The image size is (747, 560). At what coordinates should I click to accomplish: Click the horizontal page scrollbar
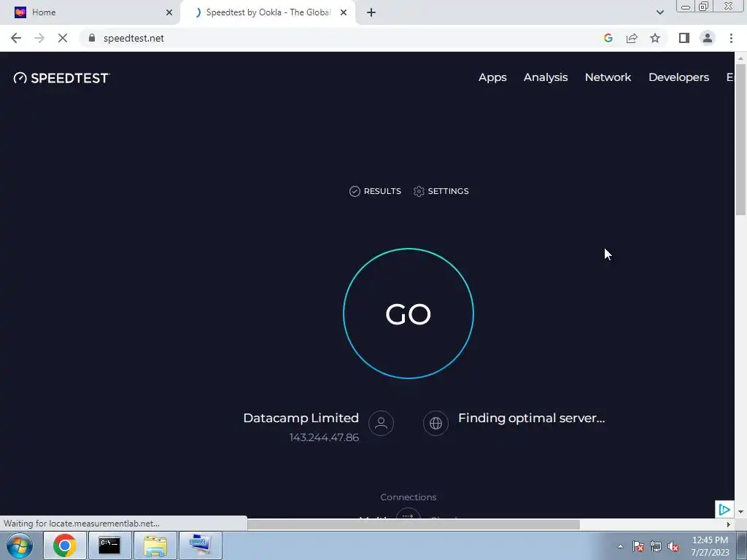pos(414,524)
